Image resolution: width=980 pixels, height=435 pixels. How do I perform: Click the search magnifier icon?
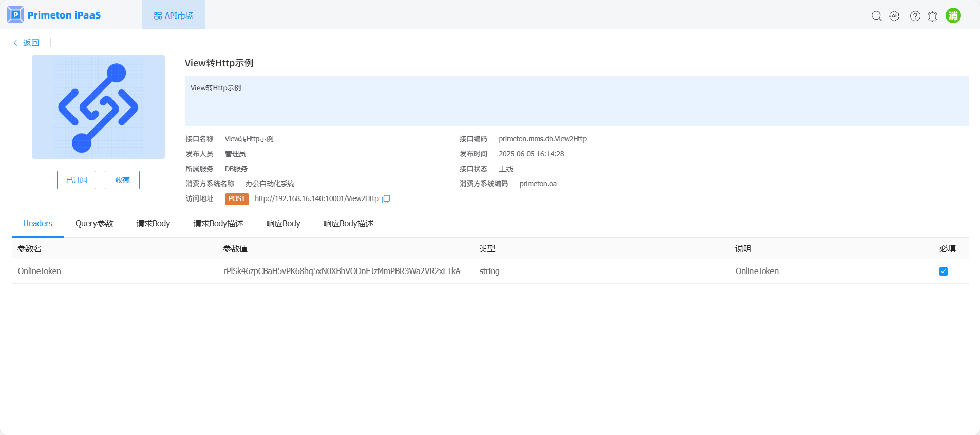(x=876, y=16)
